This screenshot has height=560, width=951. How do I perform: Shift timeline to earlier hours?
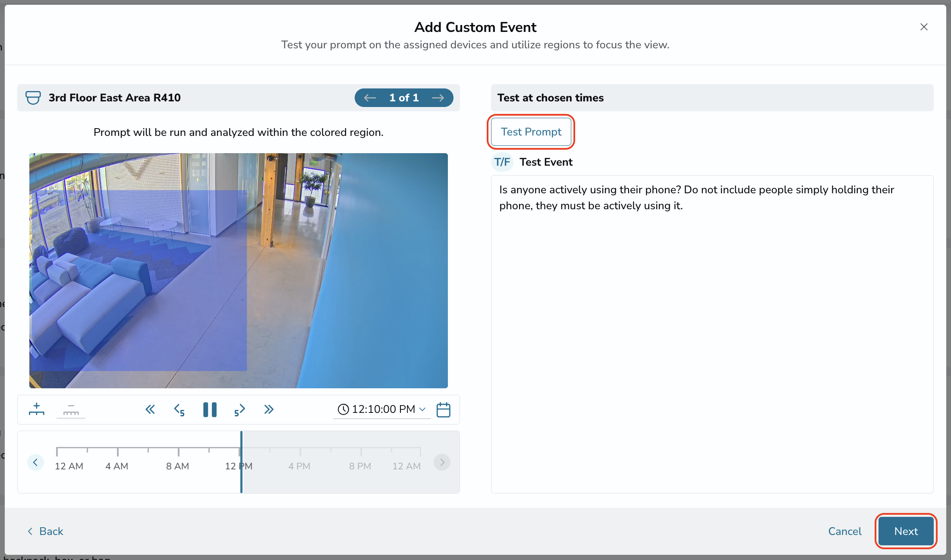point(35,462)
